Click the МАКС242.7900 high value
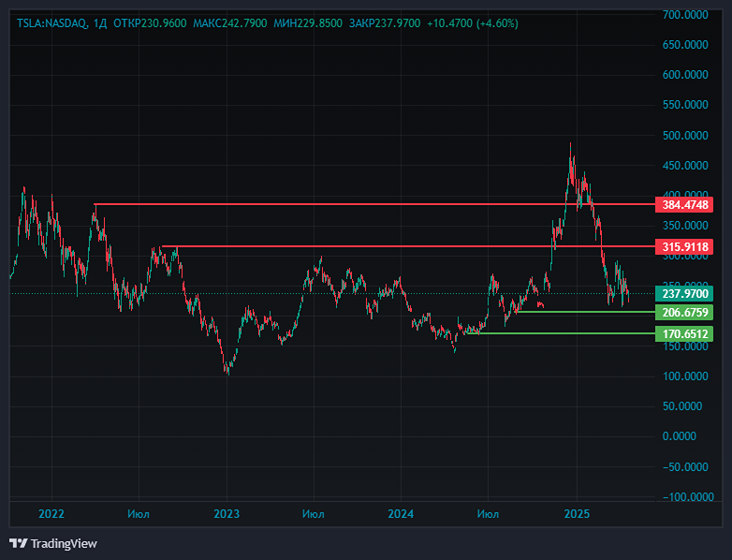Viewport: 732px width, 560px height. [x=230, y=23]
